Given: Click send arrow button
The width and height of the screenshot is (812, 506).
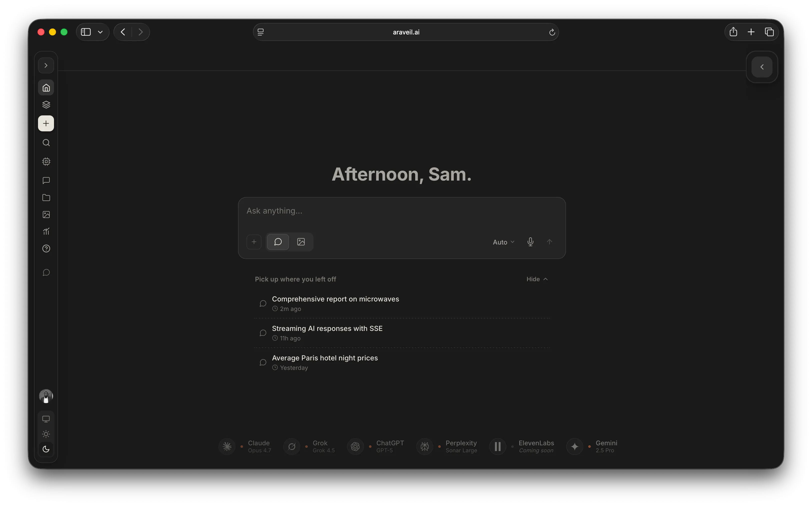Looking at the screenshot, I should point(549,242).
